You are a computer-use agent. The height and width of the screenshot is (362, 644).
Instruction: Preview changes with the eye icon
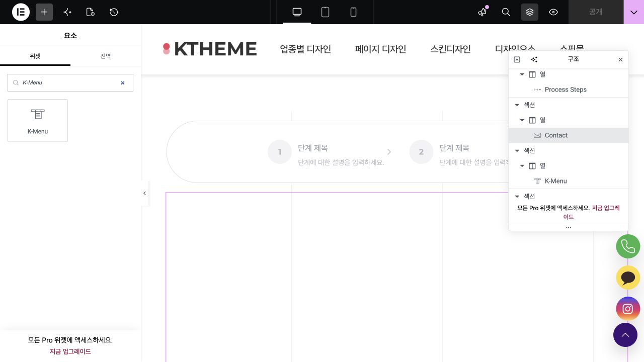pyautogui.click(x=553, y=12)
